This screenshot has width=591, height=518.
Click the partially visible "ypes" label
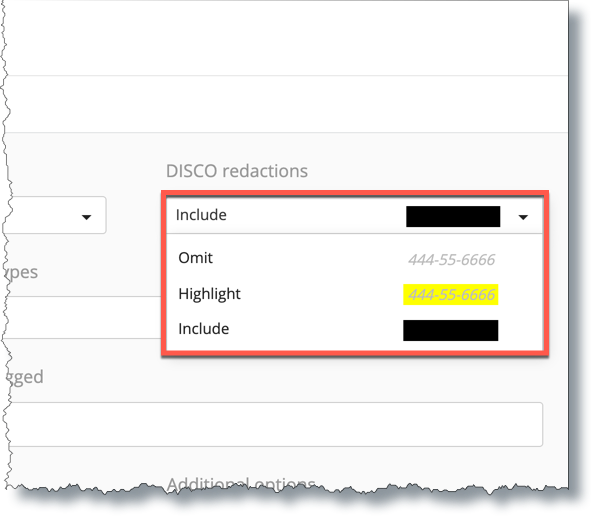[21, 273]
